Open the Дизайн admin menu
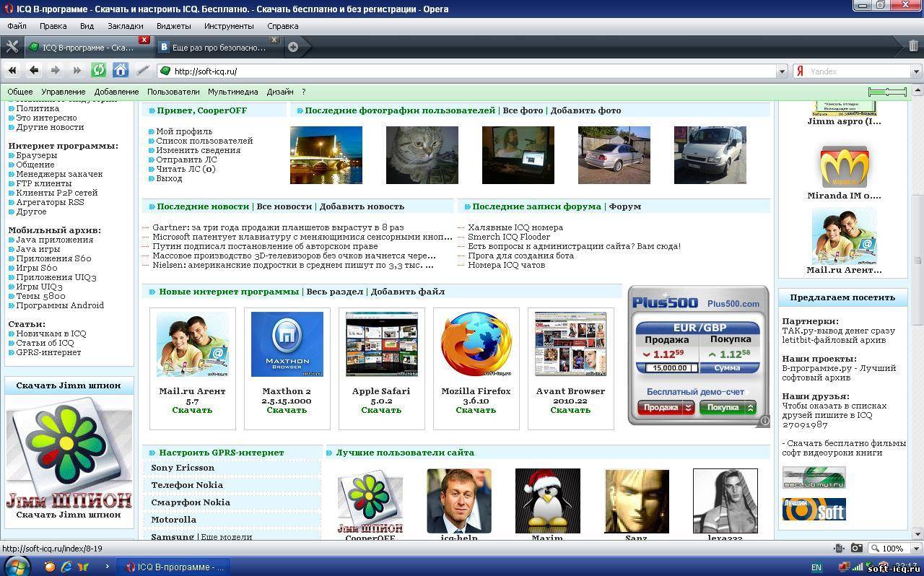This screenshot has width=924, height=576. (280, 92)
